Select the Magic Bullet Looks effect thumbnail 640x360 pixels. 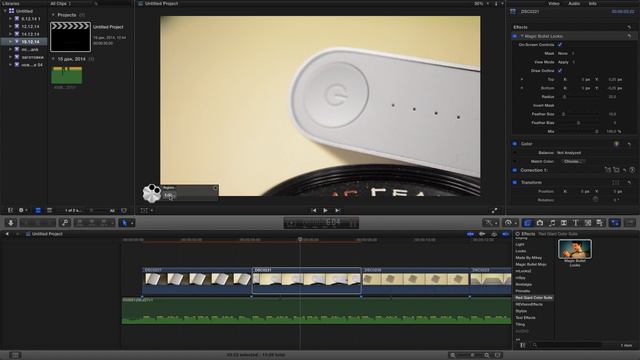pyautogui.click(x=575, y=249)
